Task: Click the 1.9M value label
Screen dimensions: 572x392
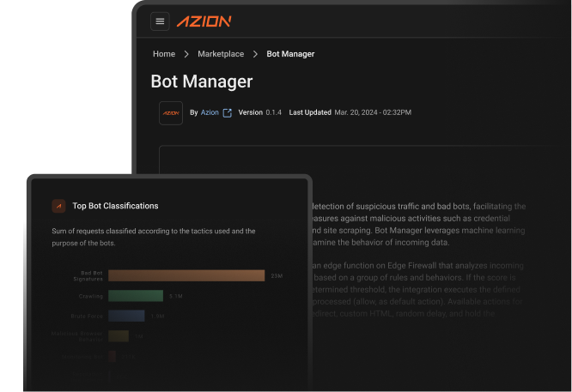Action: 157,317
